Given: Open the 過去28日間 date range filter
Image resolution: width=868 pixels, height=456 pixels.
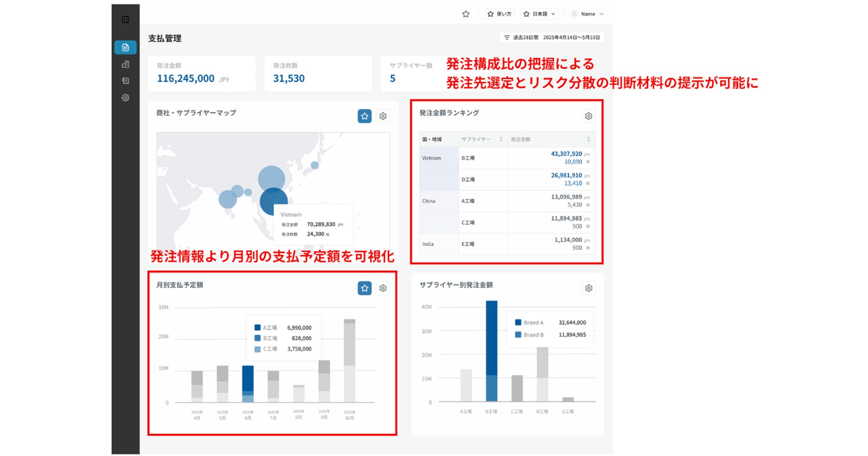Looking at the screenshot, I should pyautogui.click(x=552, y=37).
